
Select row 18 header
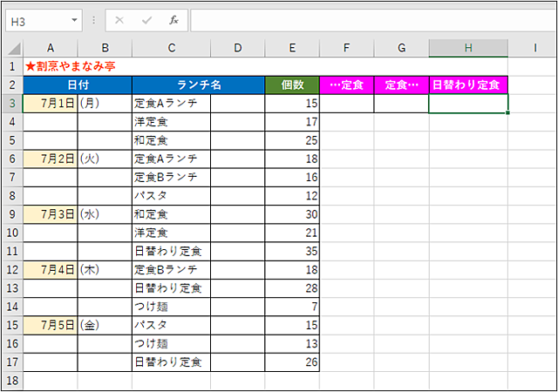pos(13,381)
